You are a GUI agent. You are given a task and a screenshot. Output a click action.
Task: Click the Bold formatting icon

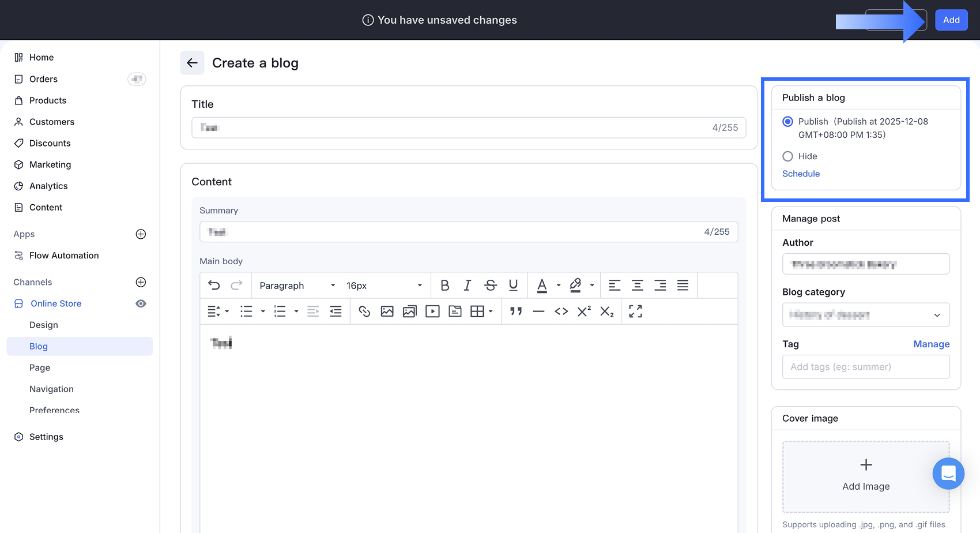444,286
